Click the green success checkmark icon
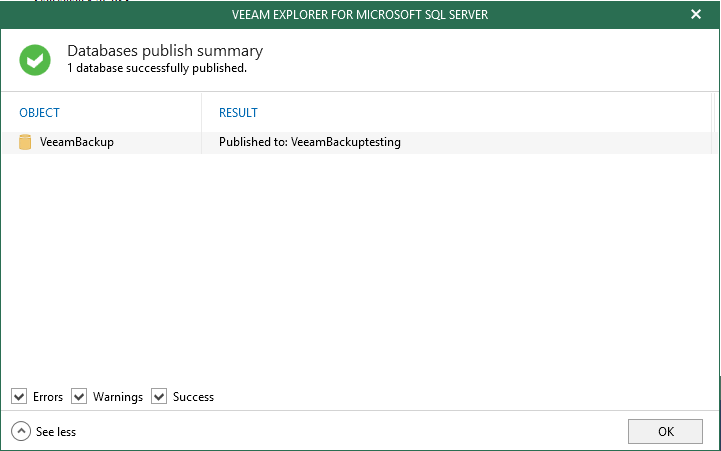 (x=35, y=60)
